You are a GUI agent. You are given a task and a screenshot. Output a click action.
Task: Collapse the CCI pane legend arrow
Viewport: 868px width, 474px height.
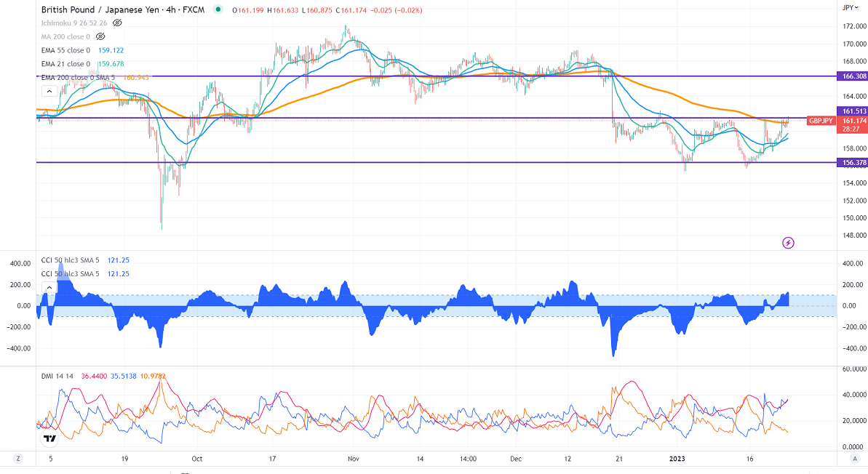49,288
